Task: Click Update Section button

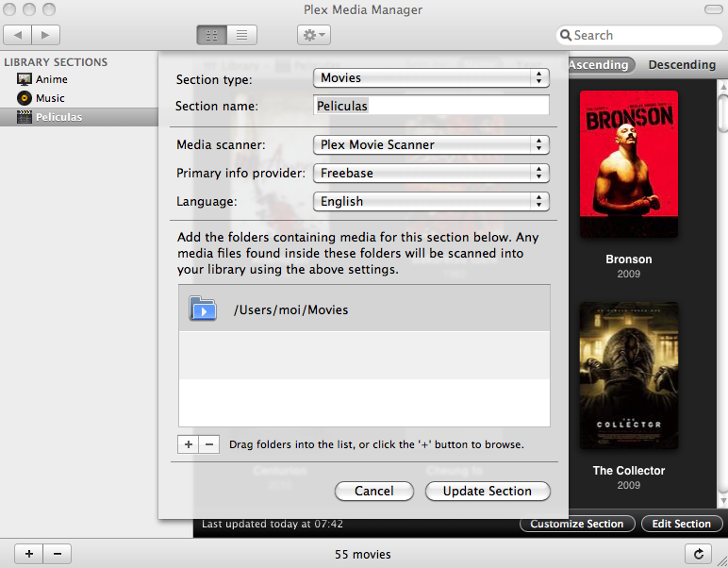Action: pos(488,491)
